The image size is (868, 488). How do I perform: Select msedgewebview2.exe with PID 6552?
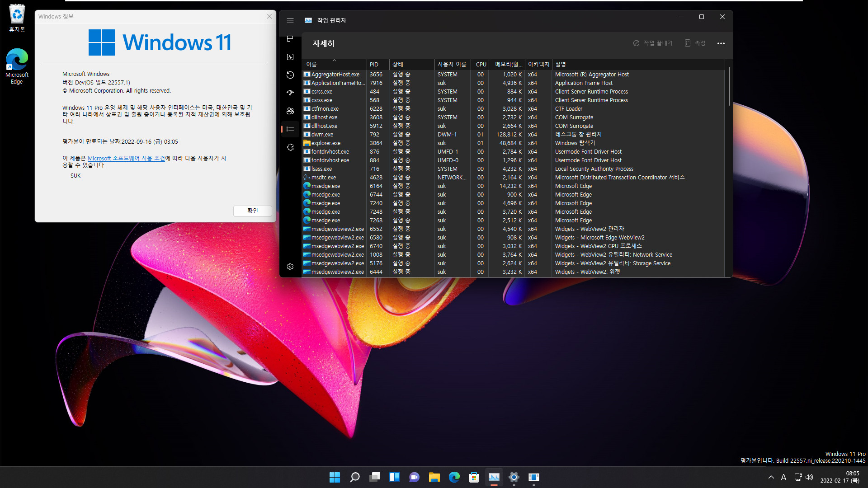[514, 229]
